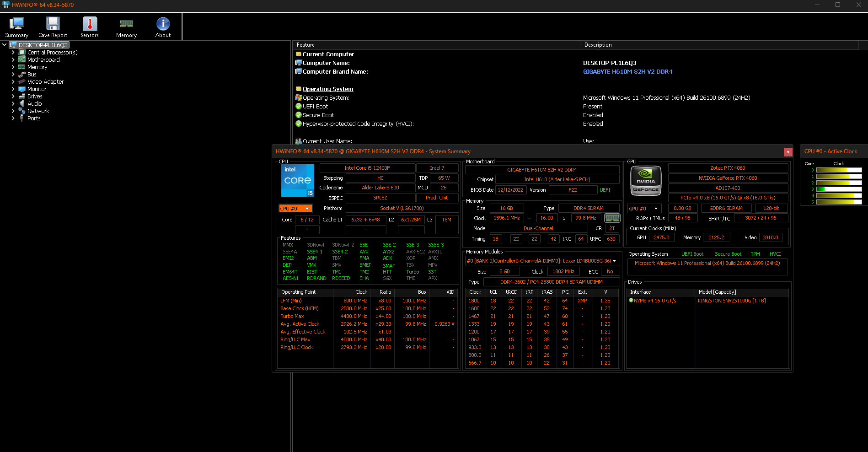Select Network in the device tree
The image size is (868, 452).
tap(38, 111)
